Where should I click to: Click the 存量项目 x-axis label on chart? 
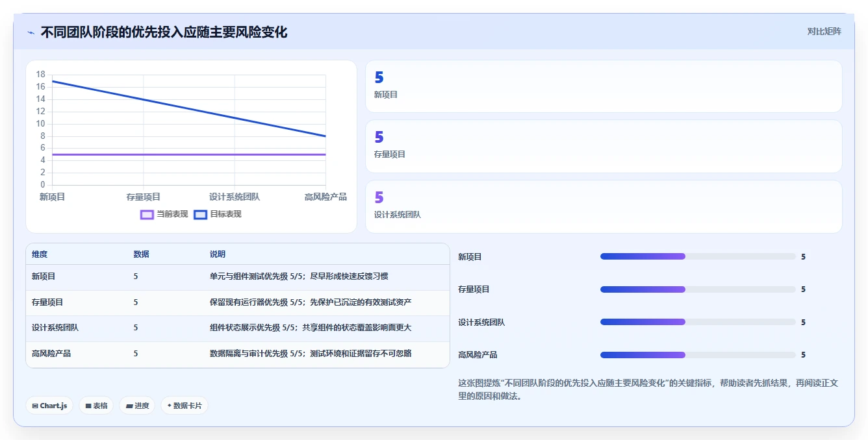(144, 197)
